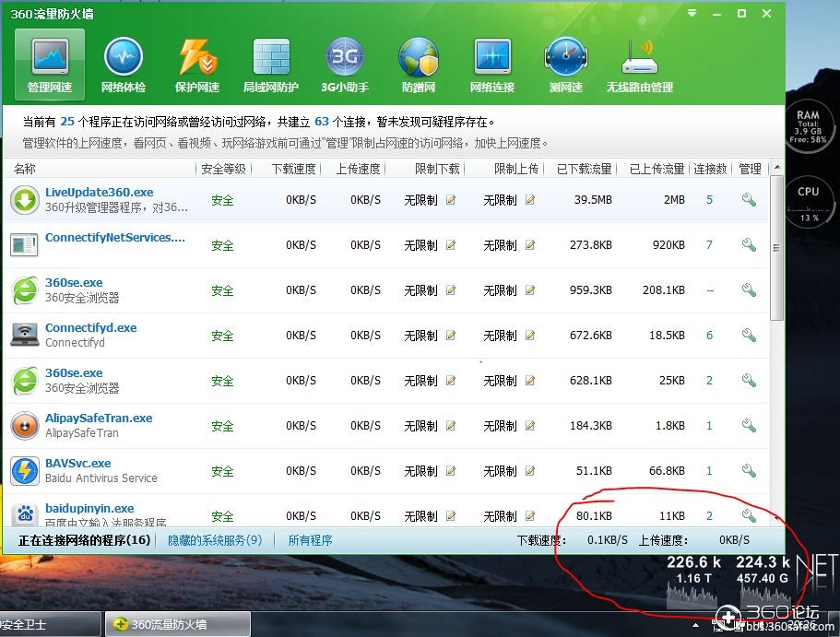The height and width of the screenshot is (637, 840).
Task: Open the 管理网速 speed management tool
Action: click(49, 64)
